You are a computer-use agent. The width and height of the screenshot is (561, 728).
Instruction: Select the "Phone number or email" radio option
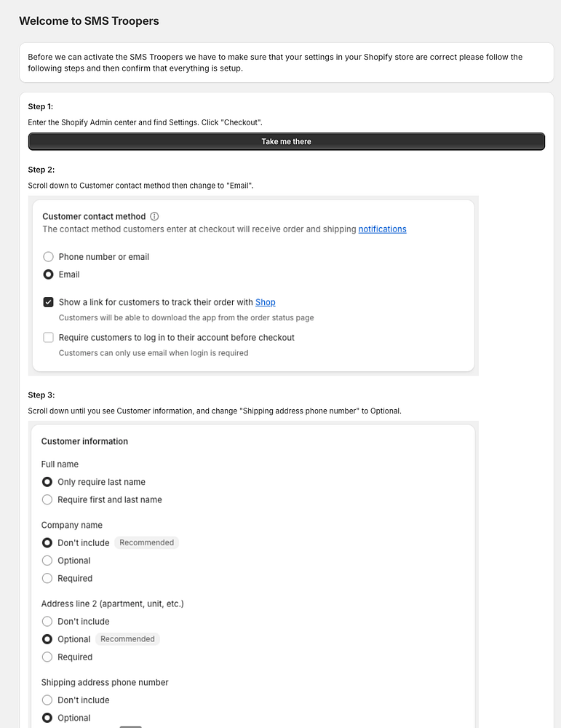click(x=48, y=257)
